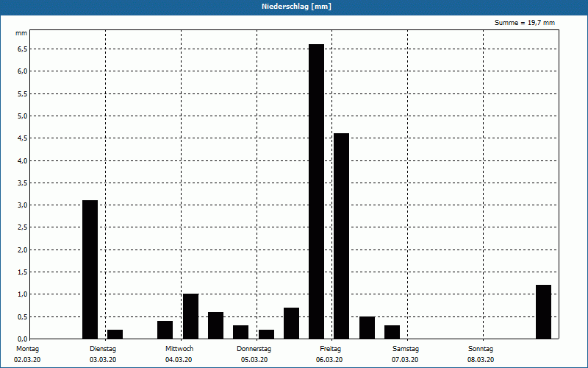Click the date '02.03.20'
The height and width of the screenshot is (368, 588).
click(x=27, y=360)
